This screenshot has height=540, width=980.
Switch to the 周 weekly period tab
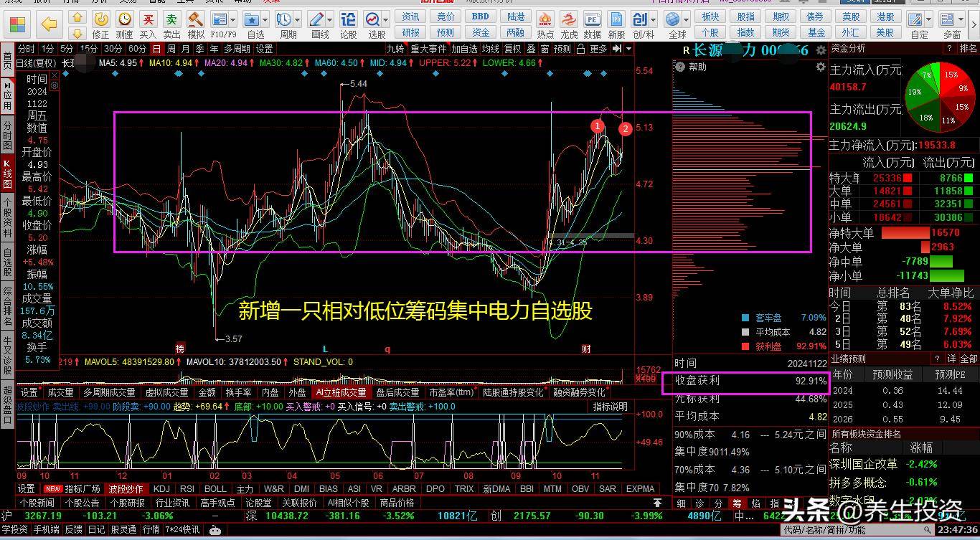171,49
